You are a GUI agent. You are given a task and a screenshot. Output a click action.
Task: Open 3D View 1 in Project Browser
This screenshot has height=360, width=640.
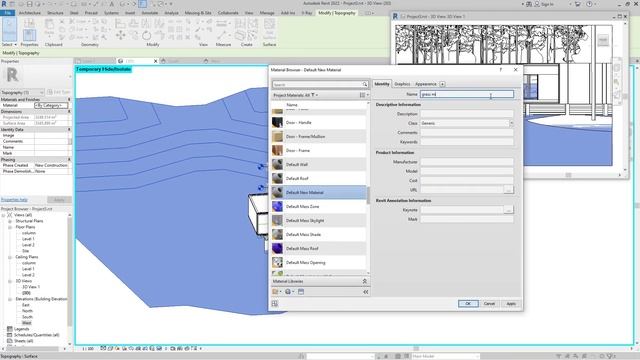pyautogui.click(x=31, y=287)
